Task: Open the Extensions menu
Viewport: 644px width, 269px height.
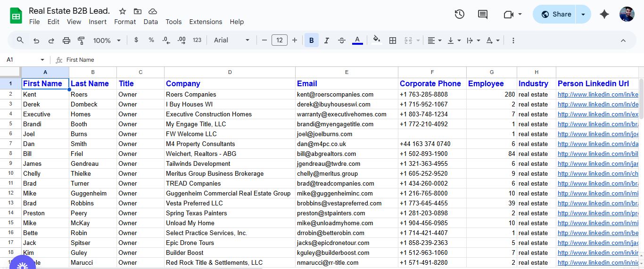Action: point(206,22)
